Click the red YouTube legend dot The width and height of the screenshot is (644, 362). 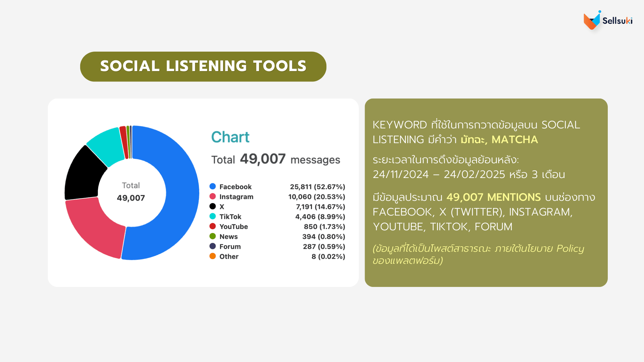[x=213, y=226]
